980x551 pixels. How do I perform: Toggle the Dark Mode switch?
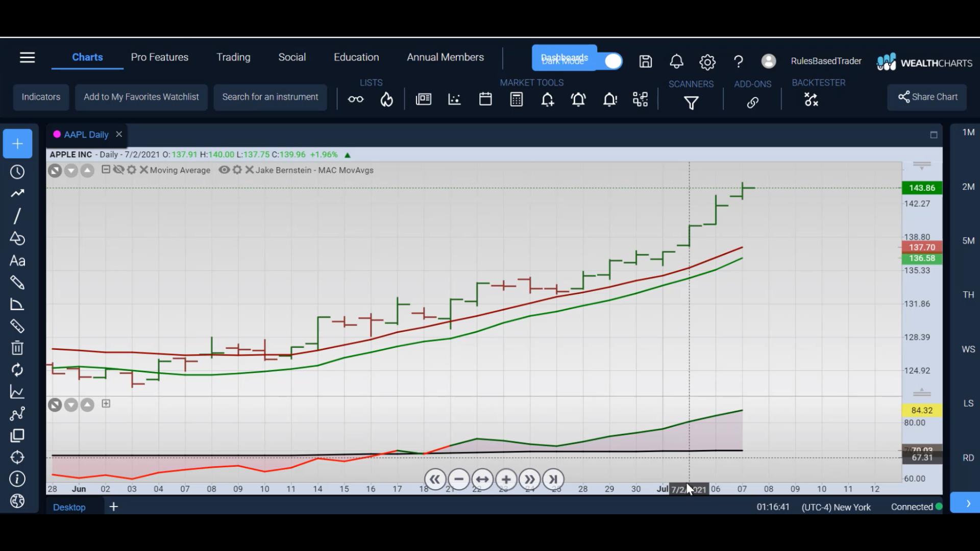pyautogui.click(x=612, y=61)
